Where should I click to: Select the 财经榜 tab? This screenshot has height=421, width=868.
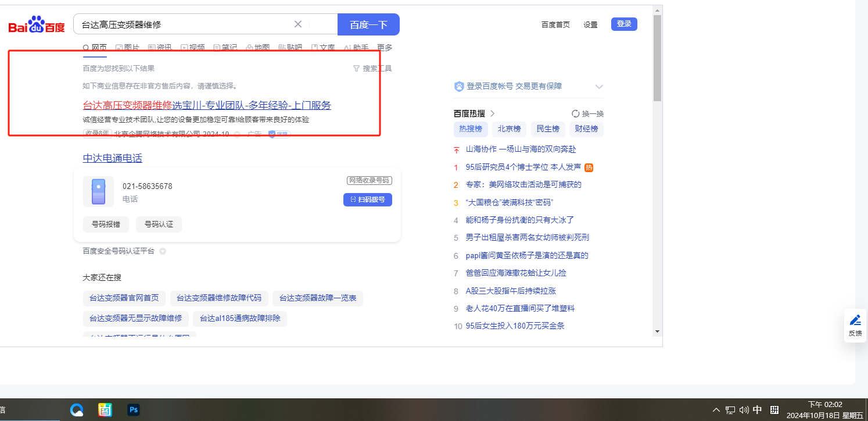(x=586, y=129)
